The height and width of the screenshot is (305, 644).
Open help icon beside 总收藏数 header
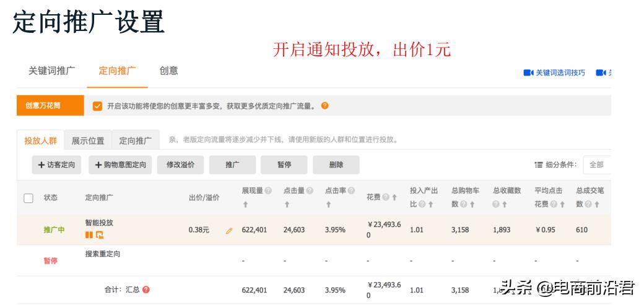(x=496, y=204)
